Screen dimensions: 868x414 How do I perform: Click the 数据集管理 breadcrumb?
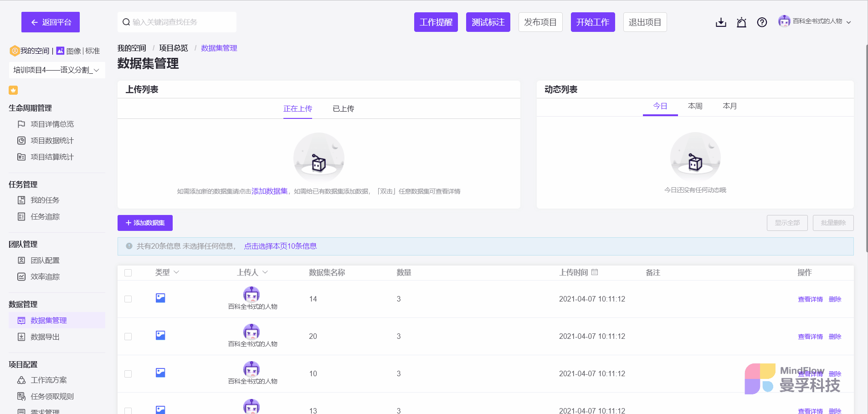coord(219,48)
